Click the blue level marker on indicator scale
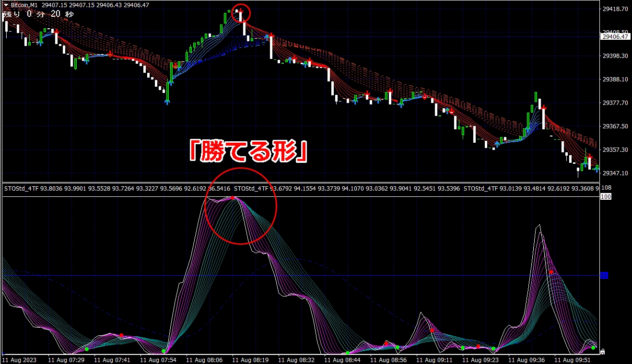The image size is (632, 364). [604, 275]
